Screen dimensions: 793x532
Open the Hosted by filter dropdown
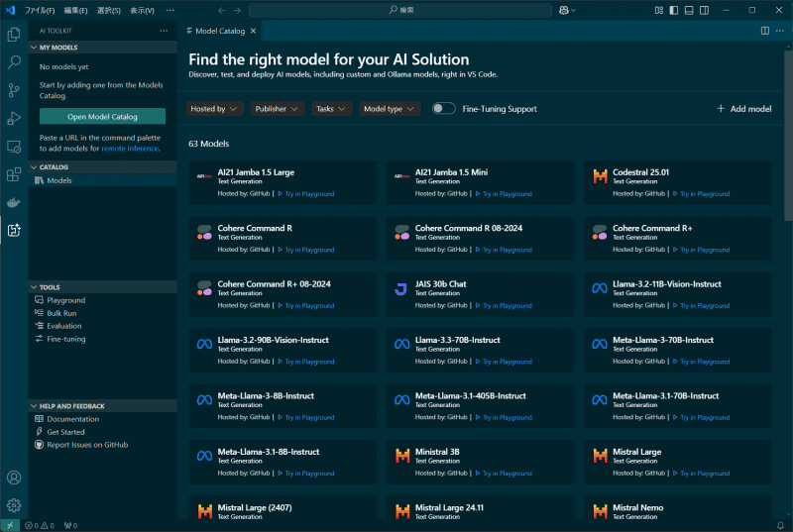214,109
